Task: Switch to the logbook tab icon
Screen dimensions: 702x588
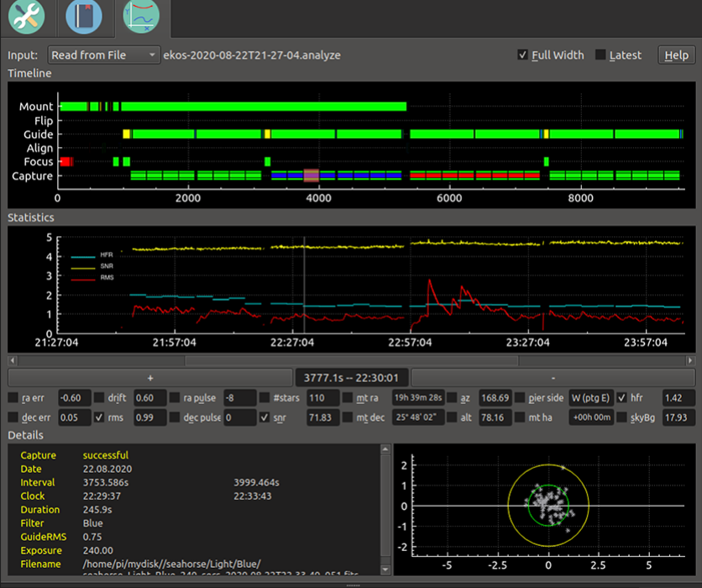Action: click(84, 17)
